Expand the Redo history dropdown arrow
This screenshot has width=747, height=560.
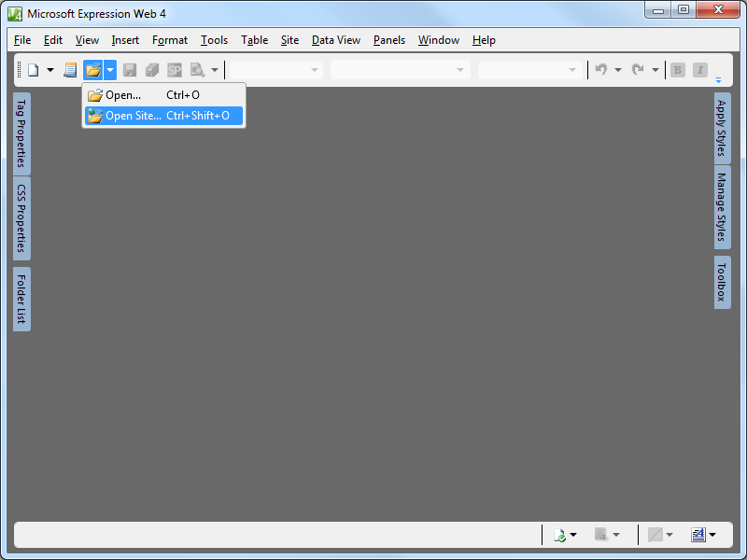[655, 70]
